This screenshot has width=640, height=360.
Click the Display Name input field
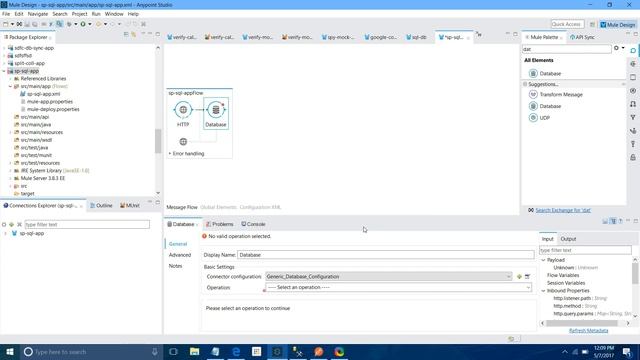click(x=385, y=255)
